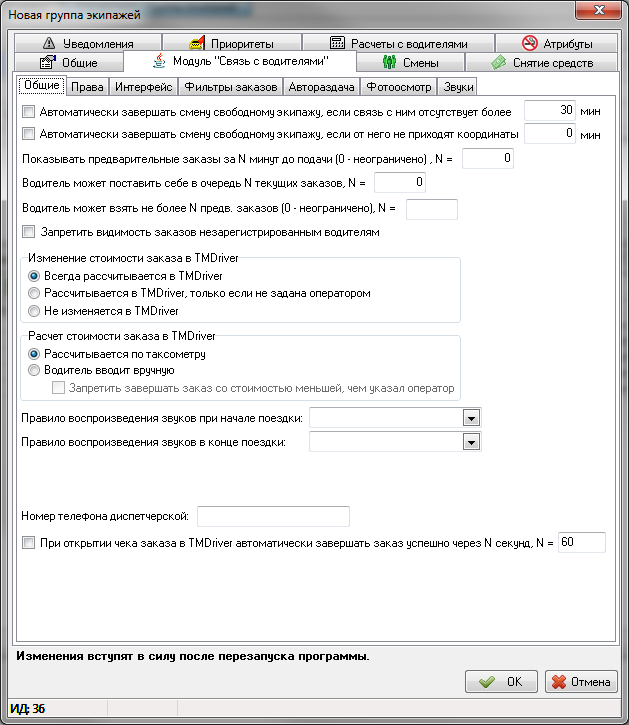629x725 pixels.
Task: Click the taxi icon on Приоритеты tab
Action: pyautogui.click(x=197, y=43)
